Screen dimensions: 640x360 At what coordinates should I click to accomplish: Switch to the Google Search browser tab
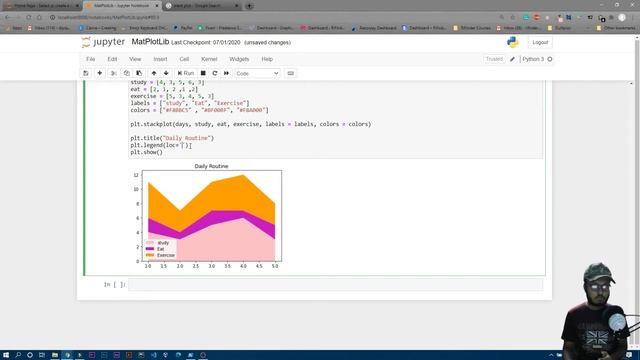[202, 6]
